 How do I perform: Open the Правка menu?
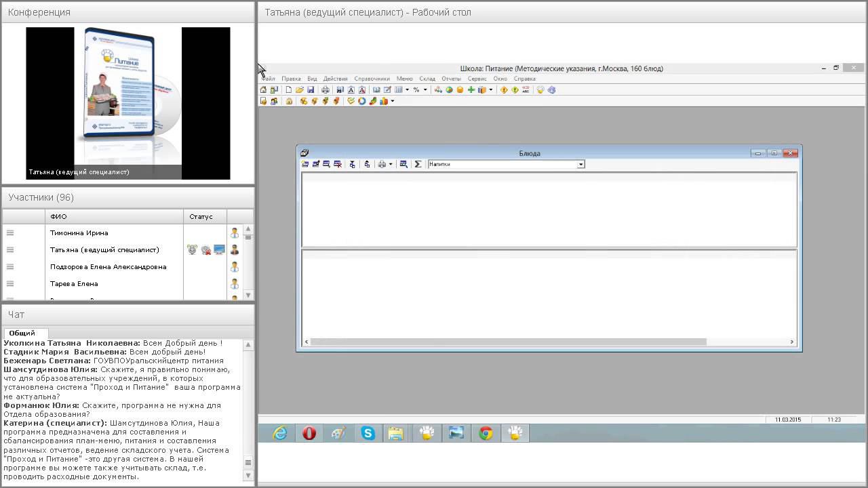pyautogui.click(x=291, y=79)
